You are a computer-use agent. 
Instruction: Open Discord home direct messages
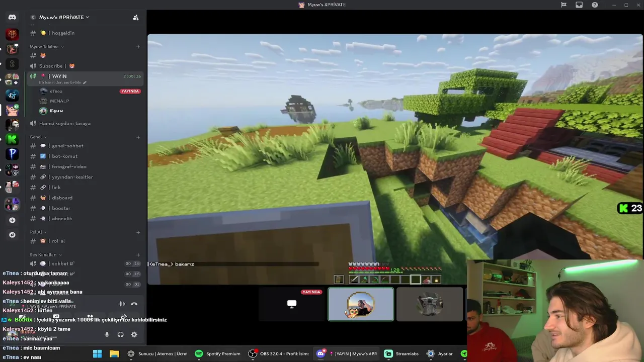12,17
